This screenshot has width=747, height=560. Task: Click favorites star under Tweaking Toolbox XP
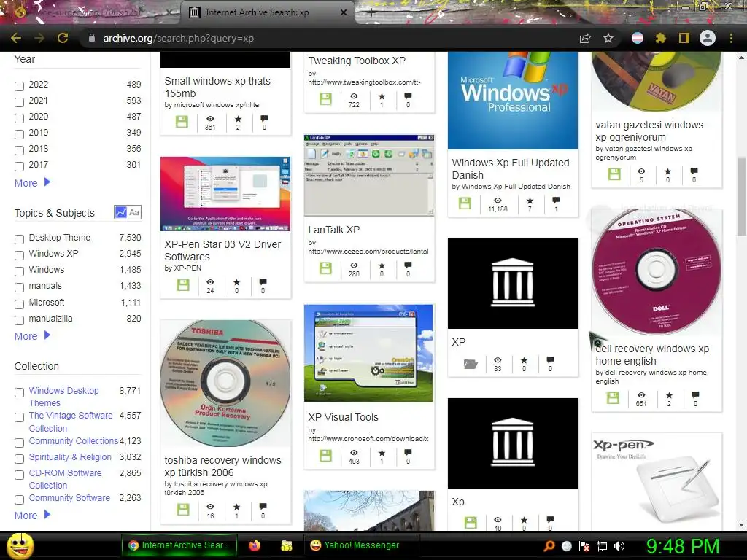pos(382,96)
